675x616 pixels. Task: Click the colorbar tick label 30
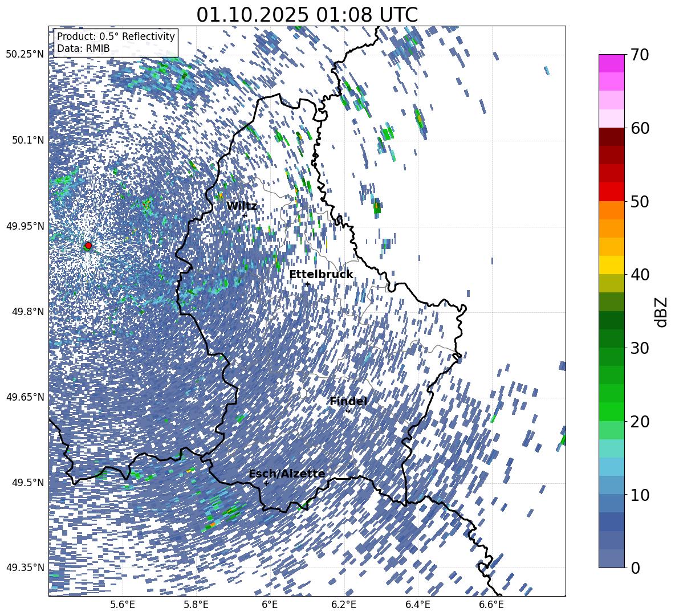[640, 348]
